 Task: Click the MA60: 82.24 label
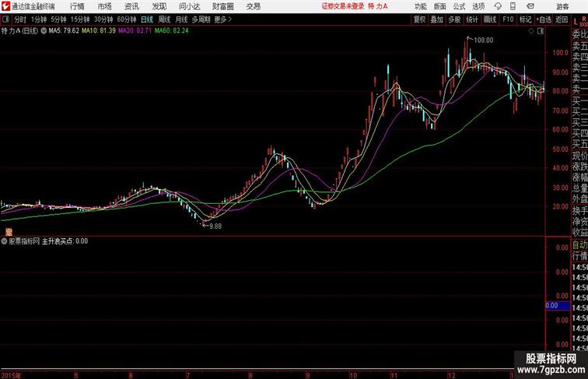coord(171,31)
